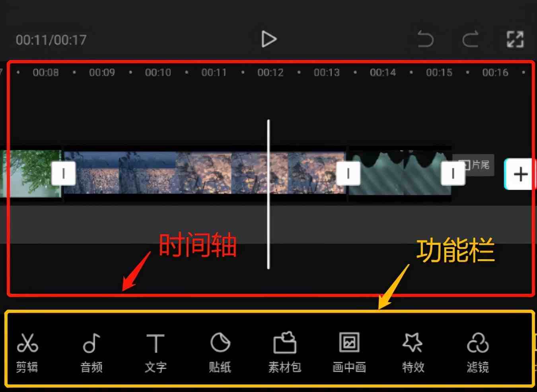This screenshot has height=392, width=537.
Task: Open the 音频 audio tool
Action: point(91,353)
